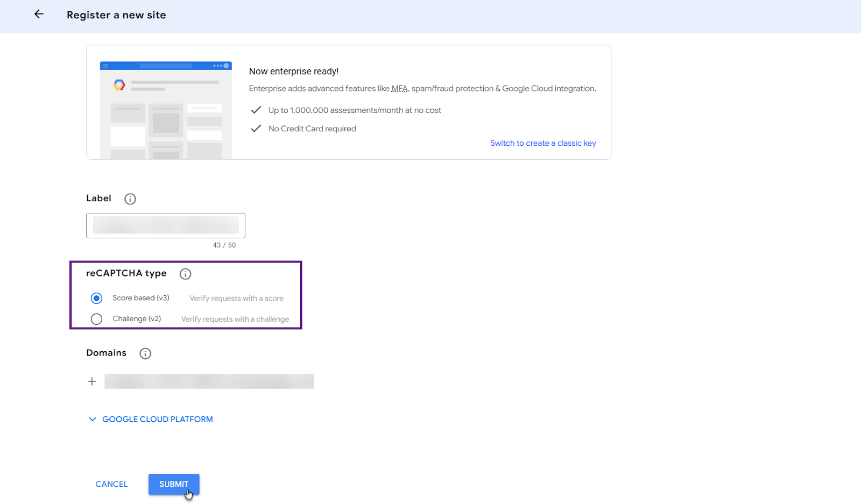The width and height of the screenshot is (861, 504).
Task: Expand the Google Cloud Platform section
Action: (151, 419)
